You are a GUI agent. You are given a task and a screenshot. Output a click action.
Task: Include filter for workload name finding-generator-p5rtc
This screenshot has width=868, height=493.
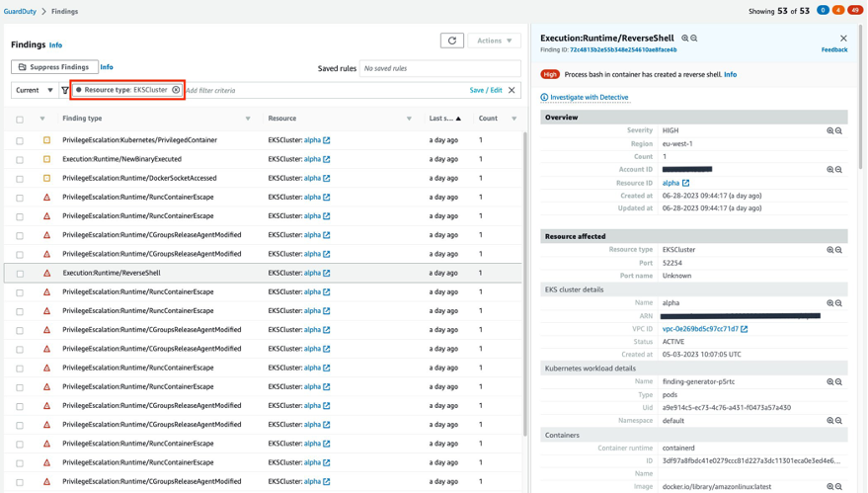click(x=829, y=381)
